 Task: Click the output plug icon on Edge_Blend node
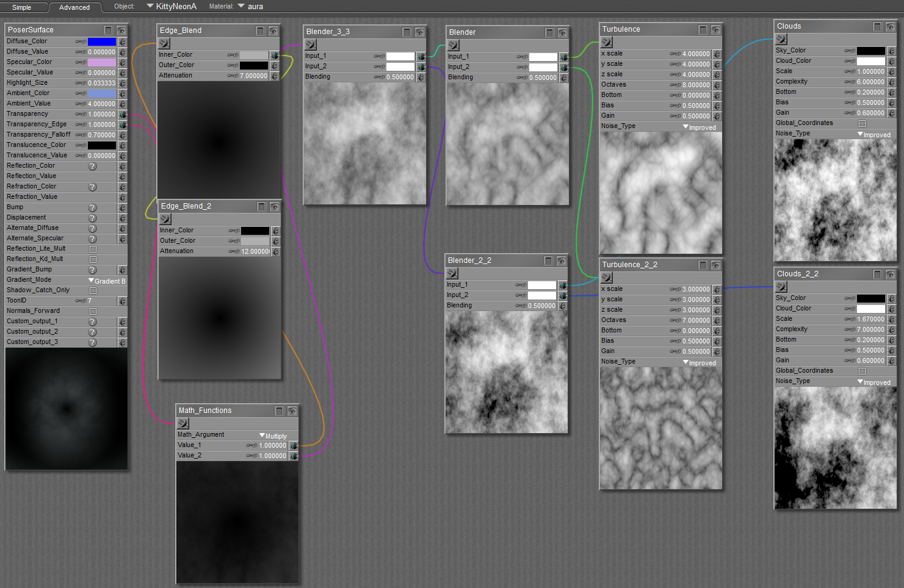[x=164, y=43]
